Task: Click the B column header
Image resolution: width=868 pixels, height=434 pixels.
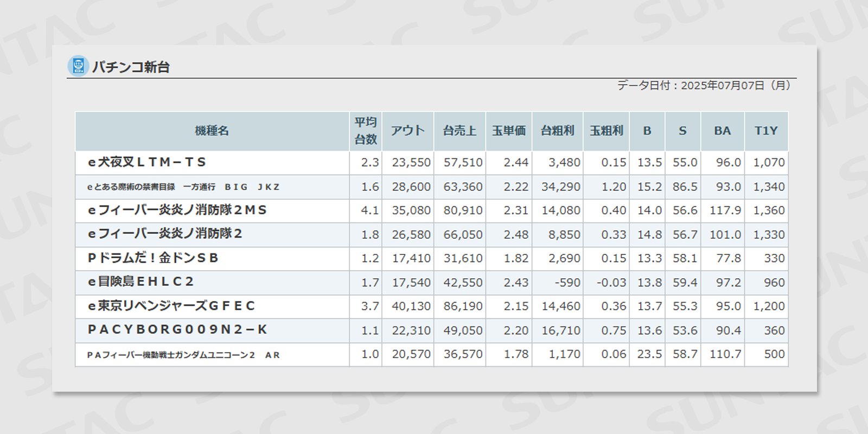Action: (647, 131)
